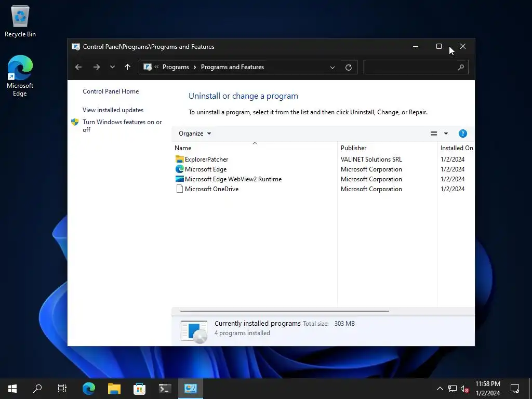
Task: Click the installed programs icon in details pane
Action: (x=194, y=331)
